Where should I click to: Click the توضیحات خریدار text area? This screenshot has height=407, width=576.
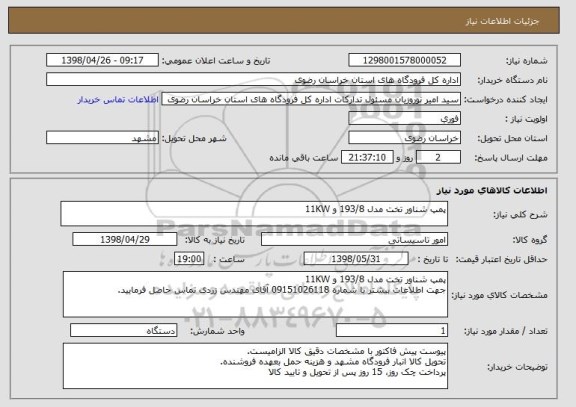pos(255,366)
